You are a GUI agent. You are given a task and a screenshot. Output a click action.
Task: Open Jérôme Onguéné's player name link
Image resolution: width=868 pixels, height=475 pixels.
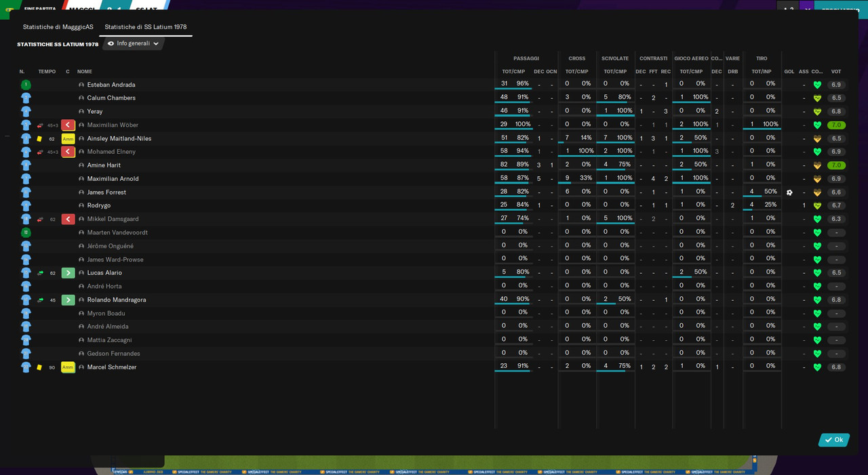pyautogui.click(x=111, y=246)
